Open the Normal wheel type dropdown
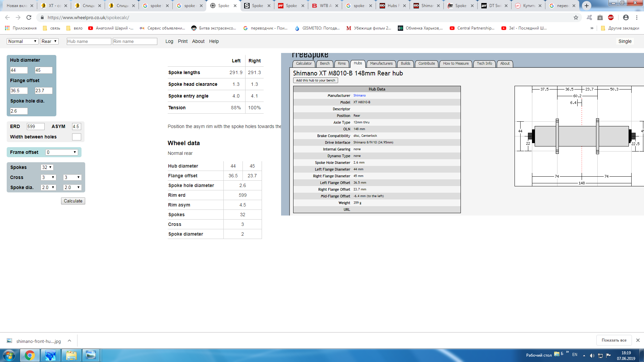This screenshot has width=644, height=362. [22, 41]
